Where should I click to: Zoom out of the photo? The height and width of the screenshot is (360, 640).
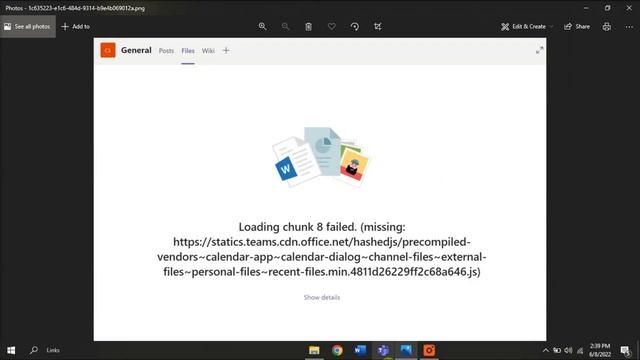pos(285,27)
